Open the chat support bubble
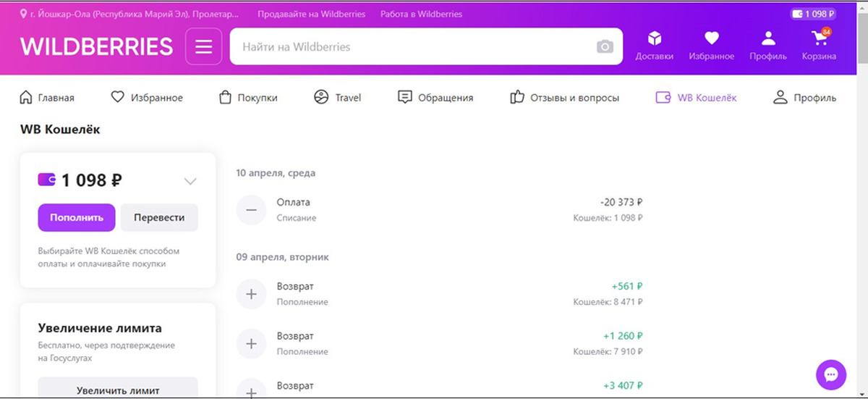 (x=831, y=374)
